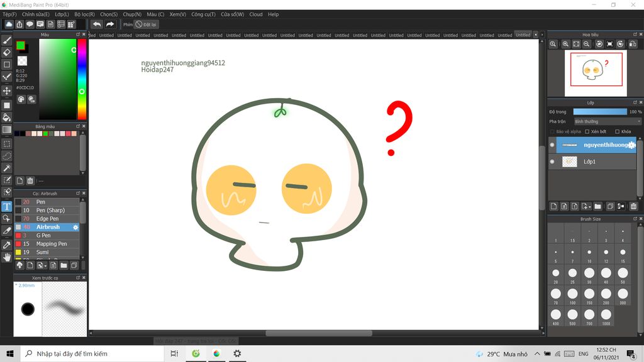Click tab scroll right arrow at canvas tabs
The height and width of the screenshot is (362, 644).
(x=542, y=35)
